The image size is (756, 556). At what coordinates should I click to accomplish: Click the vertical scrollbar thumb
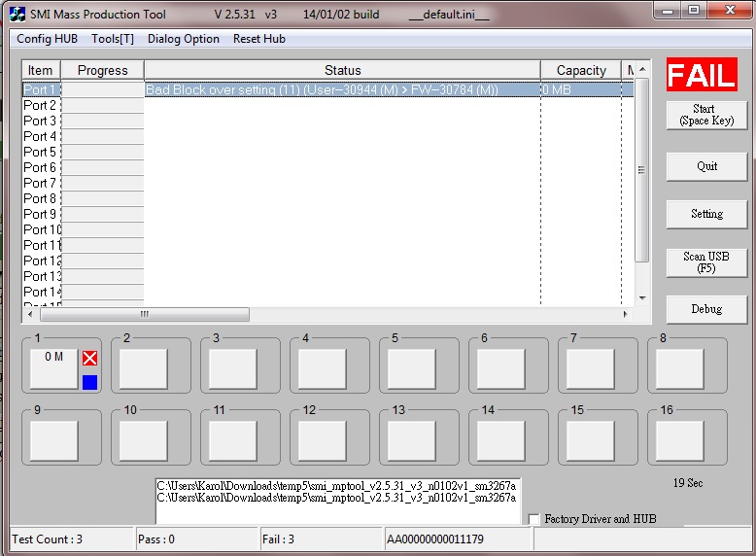(x=642, y=170)
